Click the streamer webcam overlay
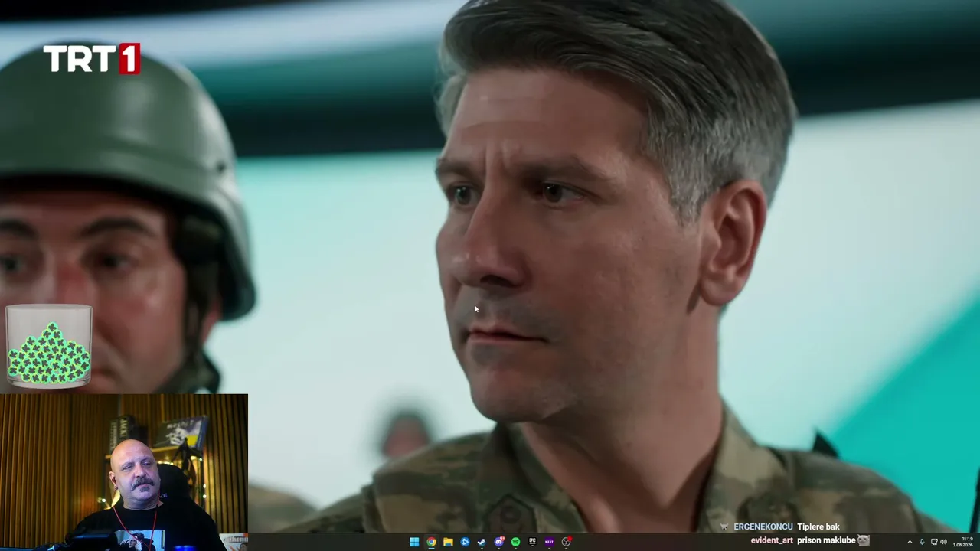This screenshot has width=980, height=551. tap(124, 472)
